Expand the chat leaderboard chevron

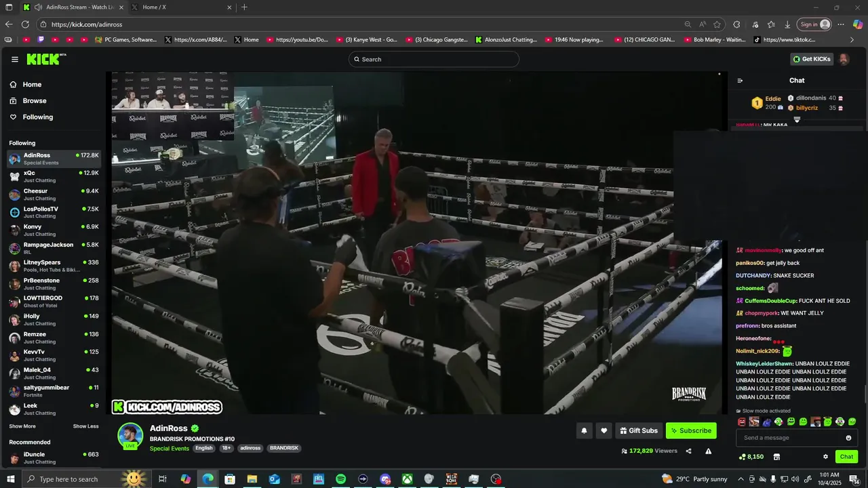(797, 120)
